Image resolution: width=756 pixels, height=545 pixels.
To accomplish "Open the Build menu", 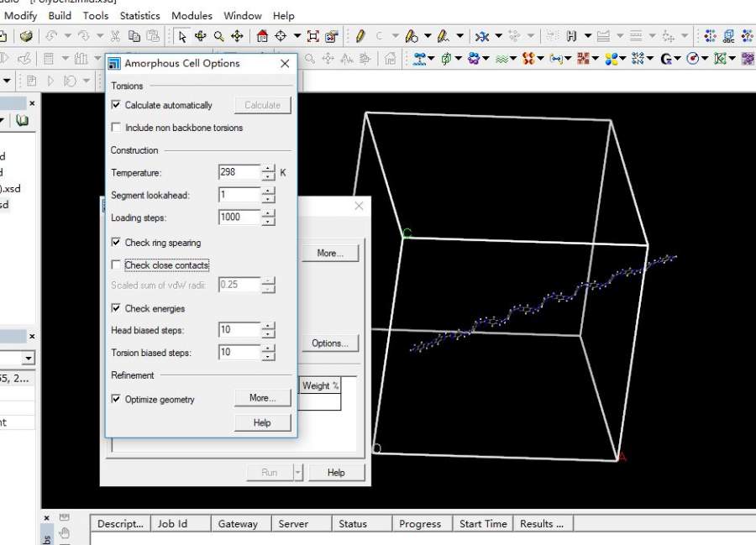I will [x=60, y=16].
